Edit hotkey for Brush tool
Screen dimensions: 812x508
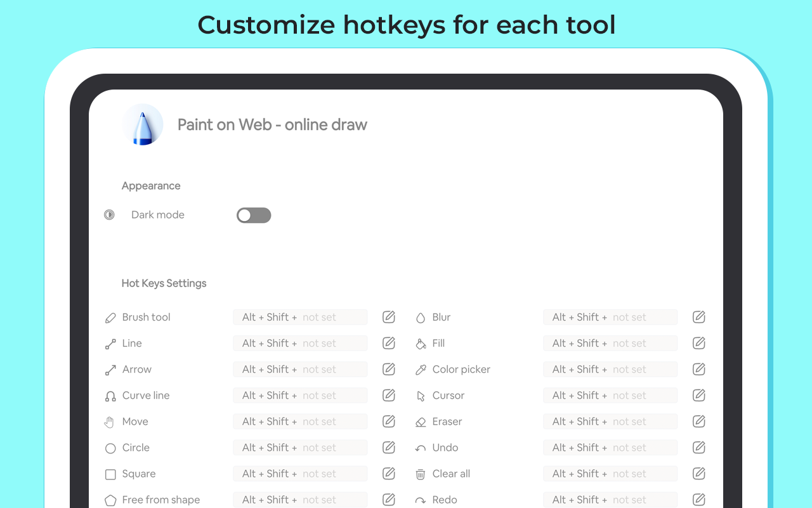(389, 317)
